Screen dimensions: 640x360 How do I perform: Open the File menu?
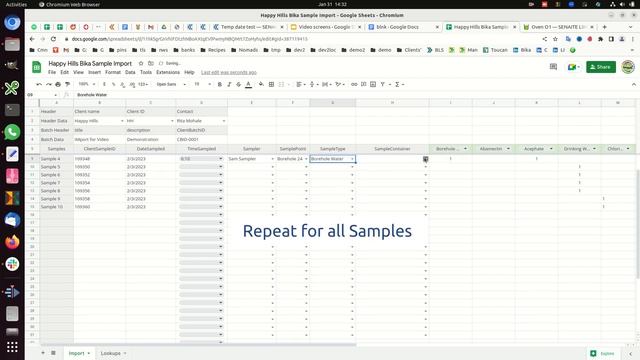(x=52, y=72)
